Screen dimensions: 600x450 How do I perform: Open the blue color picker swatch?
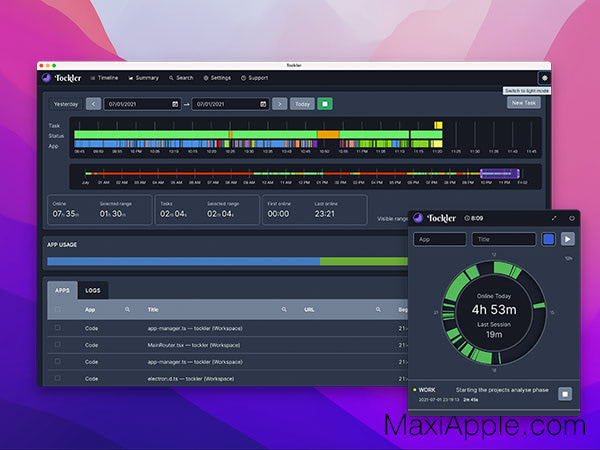click(x=549, y=239)
